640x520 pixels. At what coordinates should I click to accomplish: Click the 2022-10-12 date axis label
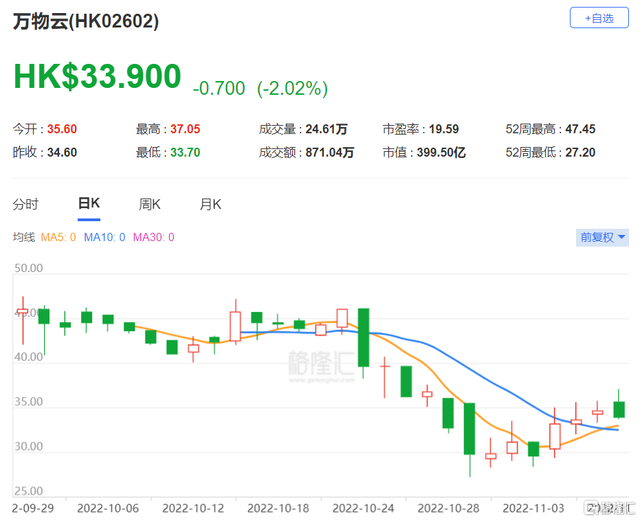tap(193, 508)
